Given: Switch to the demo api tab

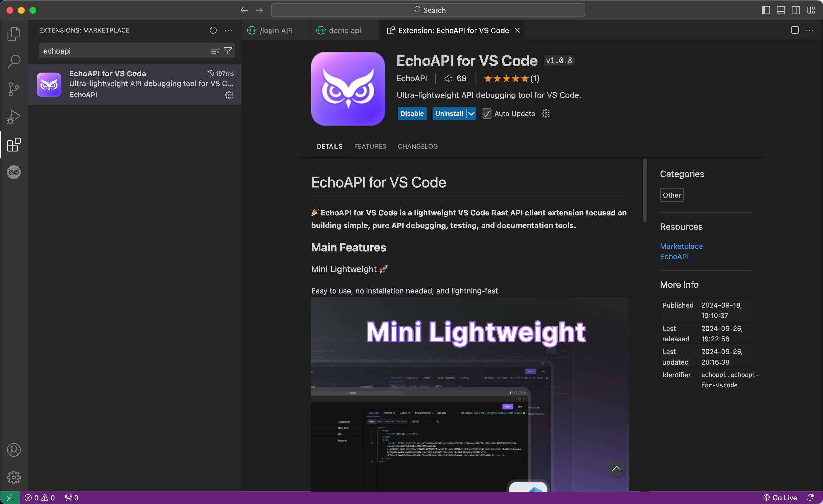Looking at the screenshot, I should 345,30.
